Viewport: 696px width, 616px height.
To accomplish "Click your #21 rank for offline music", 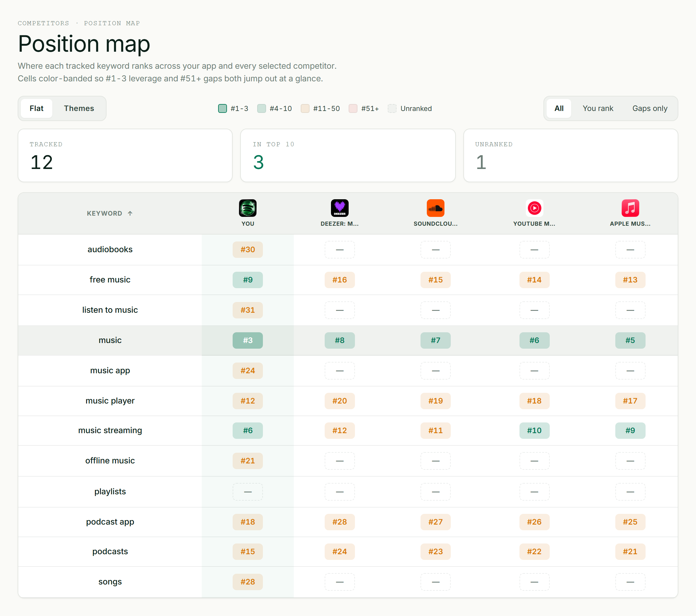I will (x=247, y=461).
